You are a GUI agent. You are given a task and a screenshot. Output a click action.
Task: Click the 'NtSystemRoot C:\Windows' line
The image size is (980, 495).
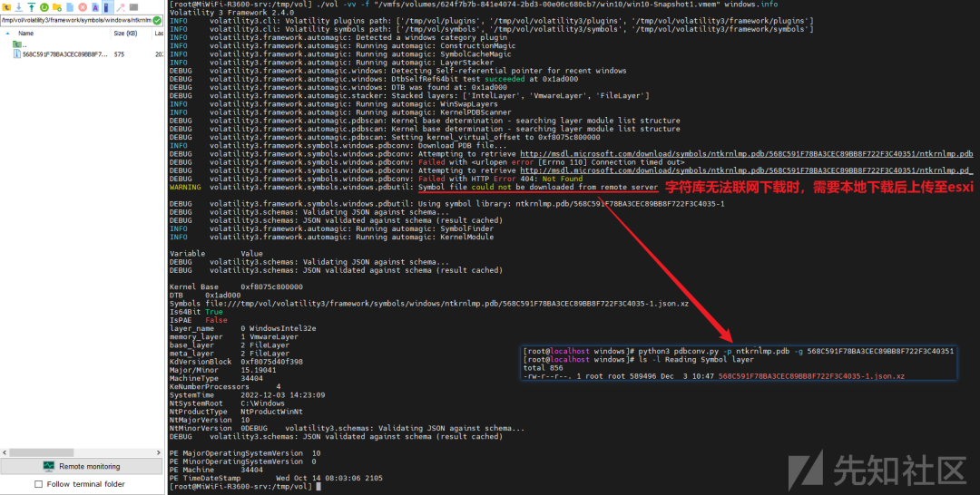coord(227,403)
